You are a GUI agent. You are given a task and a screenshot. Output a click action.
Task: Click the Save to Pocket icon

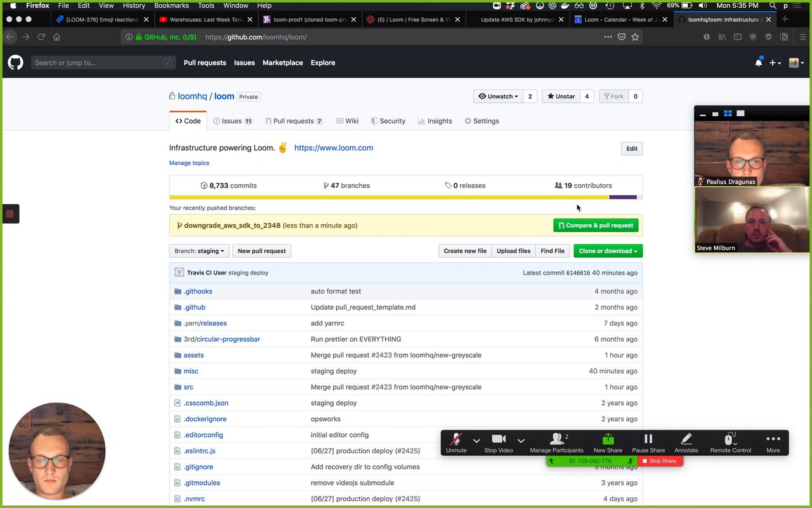(x=622, y=37)
